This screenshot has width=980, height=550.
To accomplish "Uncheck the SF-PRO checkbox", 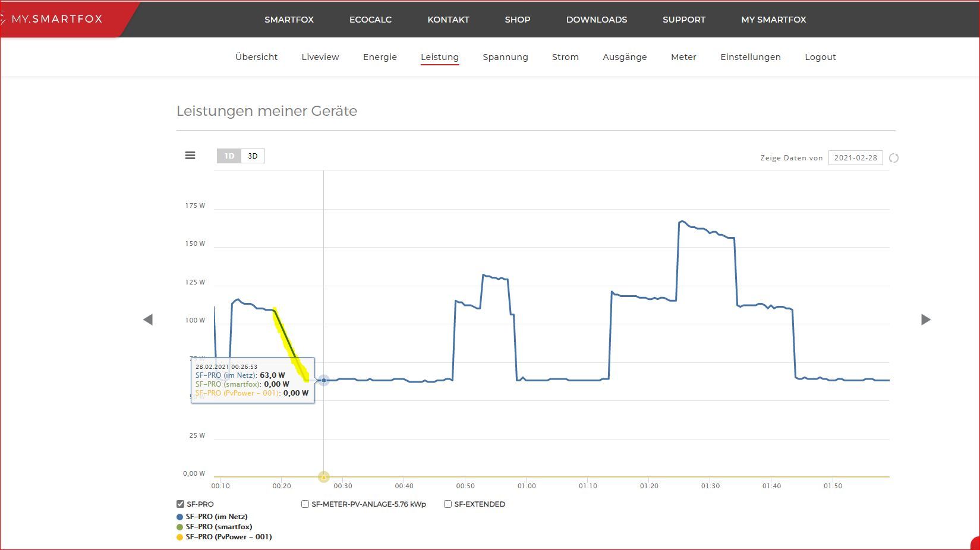I will (181, 504).
